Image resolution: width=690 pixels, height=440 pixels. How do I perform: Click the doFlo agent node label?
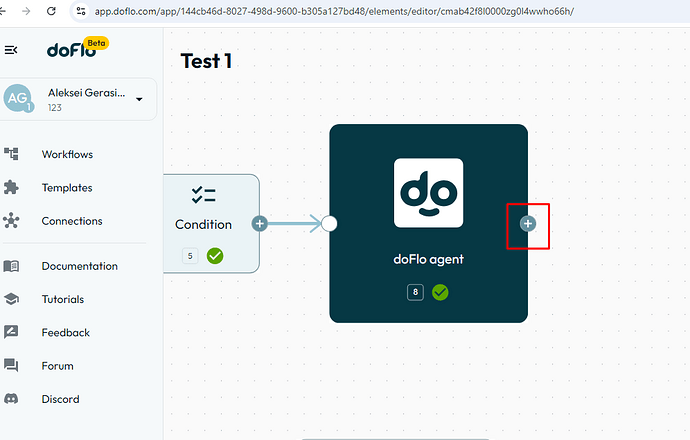(428, 259)
